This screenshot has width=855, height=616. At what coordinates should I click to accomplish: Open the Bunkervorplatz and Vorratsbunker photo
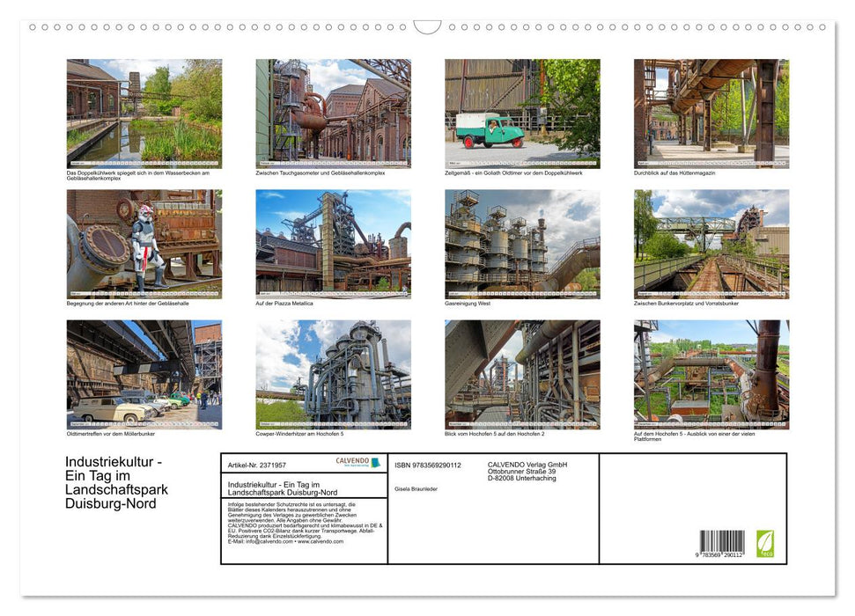point(711,244)
